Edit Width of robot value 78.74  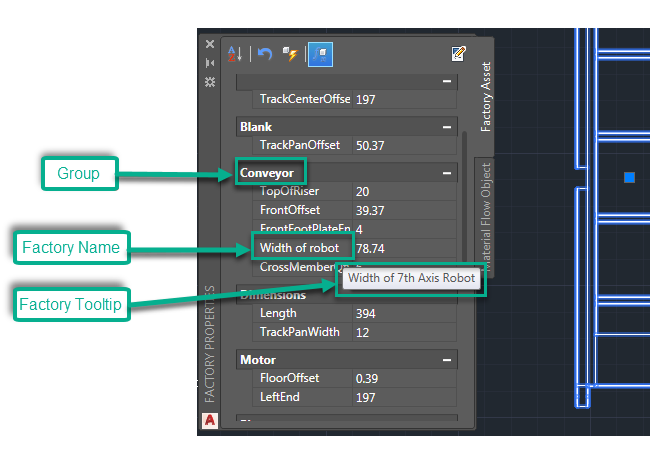pos(404,248)
